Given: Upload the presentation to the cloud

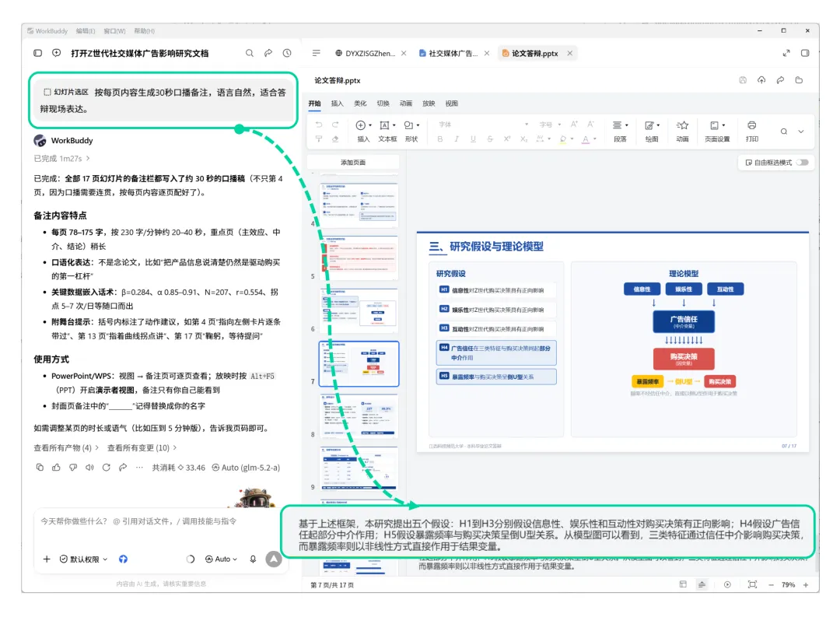Looking at the screenshot, I should [761, 80].
